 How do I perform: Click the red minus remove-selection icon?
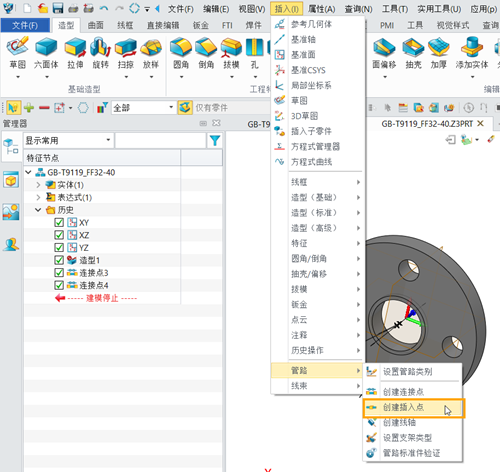point(44,108)
